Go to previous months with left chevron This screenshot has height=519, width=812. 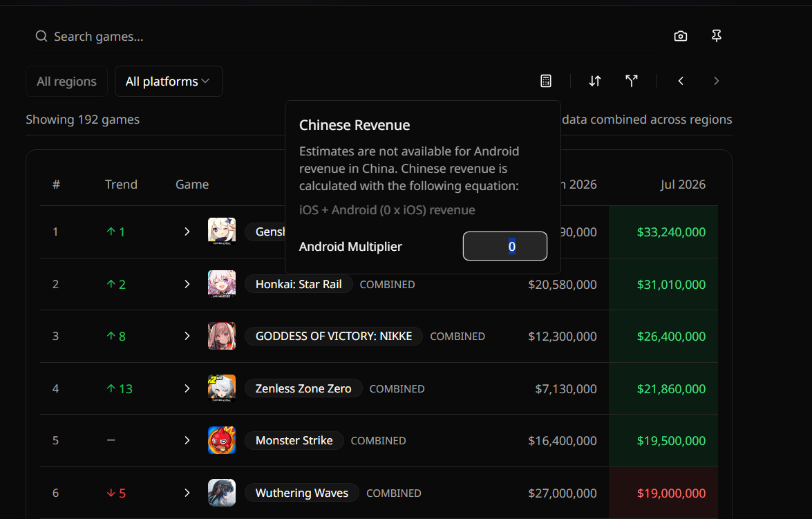pyautogui.click(x=681, y=81)
